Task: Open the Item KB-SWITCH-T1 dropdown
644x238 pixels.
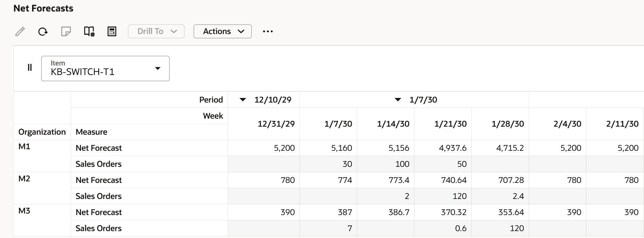Action: [105, 68]
